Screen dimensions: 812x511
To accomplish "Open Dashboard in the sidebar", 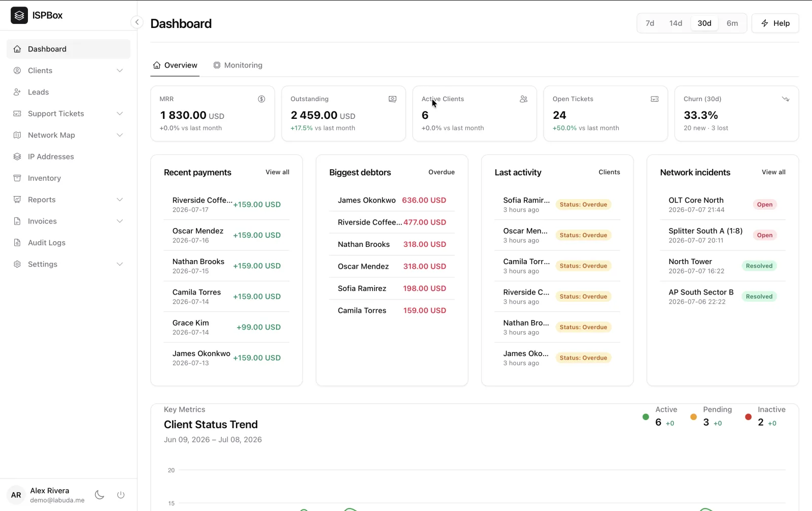I will [x=69, y=49].
